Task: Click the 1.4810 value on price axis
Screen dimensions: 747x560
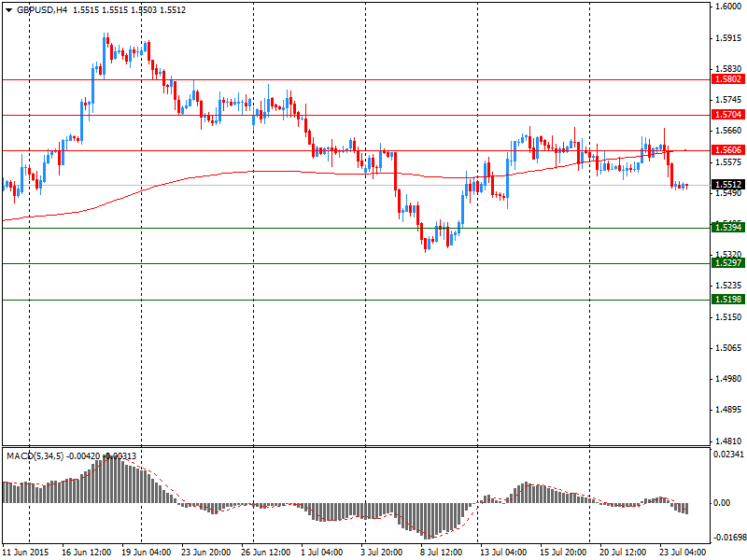Action: [728, 441]
